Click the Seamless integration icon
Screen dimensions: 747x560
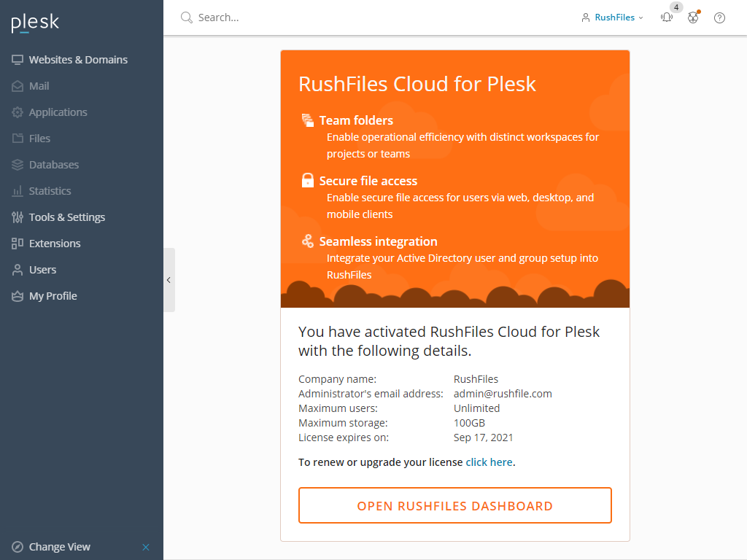(308, 241)
